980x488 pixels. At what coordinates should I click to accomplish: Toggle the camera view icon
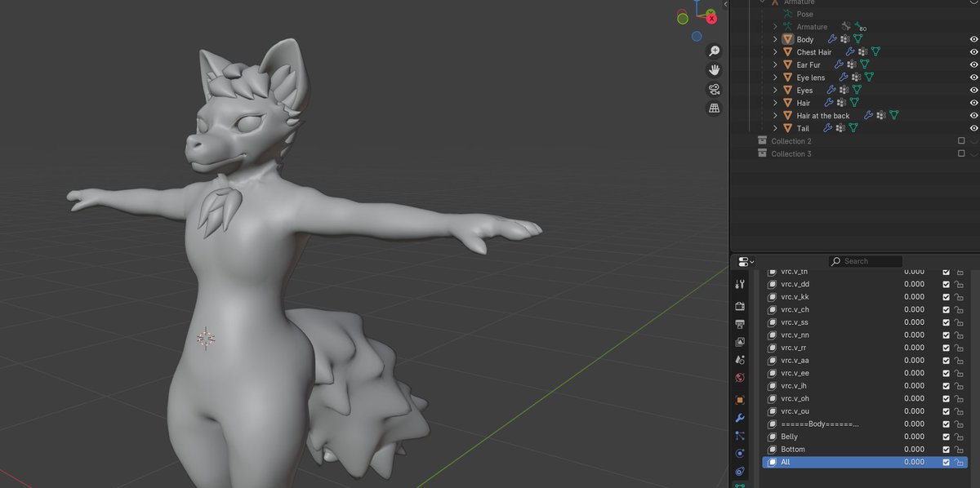pyautogui.click(x=714, y=89)
